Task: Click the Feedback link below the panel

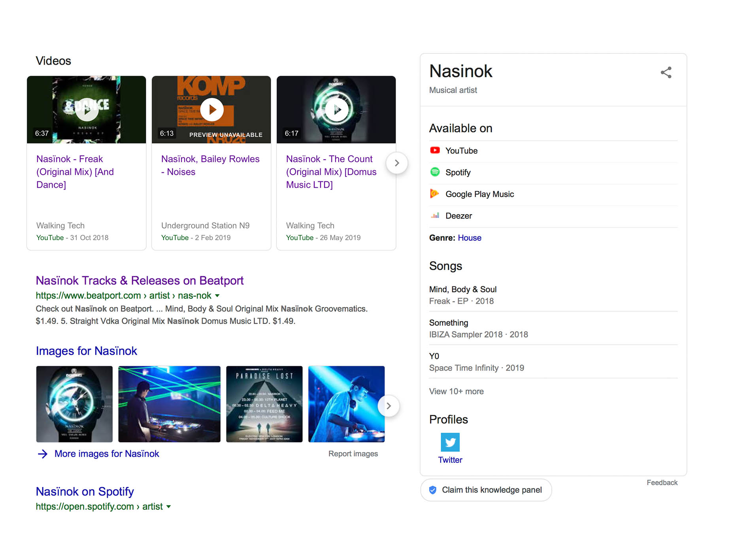Action: click(662, 483)
